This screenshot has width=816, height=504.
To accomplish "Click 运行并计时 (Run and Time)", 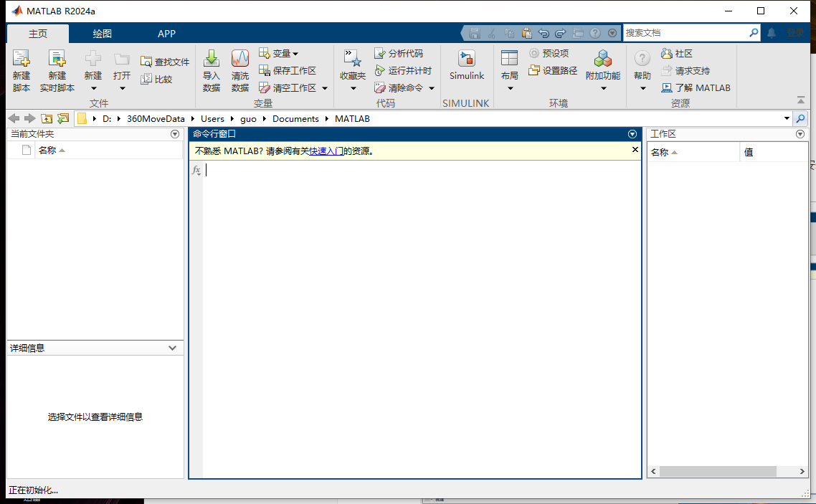I will 403,70.
